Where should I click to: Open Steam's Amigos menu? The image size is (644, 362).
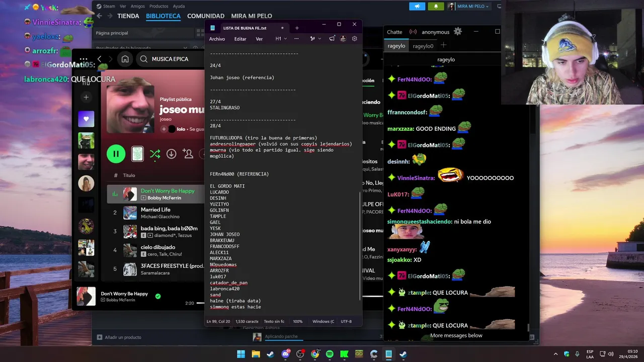click(138, 6)
